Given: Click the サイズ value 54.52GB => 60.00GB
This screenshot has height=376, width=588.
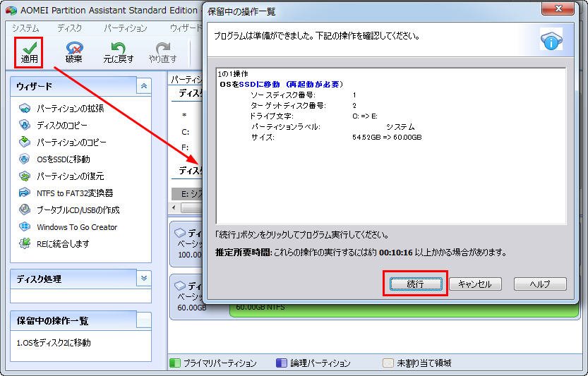Looking at the screenshot, I should (387, 137).
